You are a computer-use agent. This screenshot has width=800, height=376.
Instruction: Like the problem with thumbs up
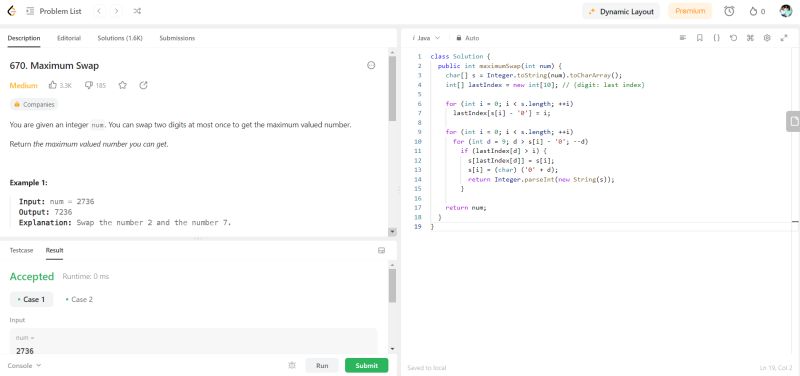[60, 86]
